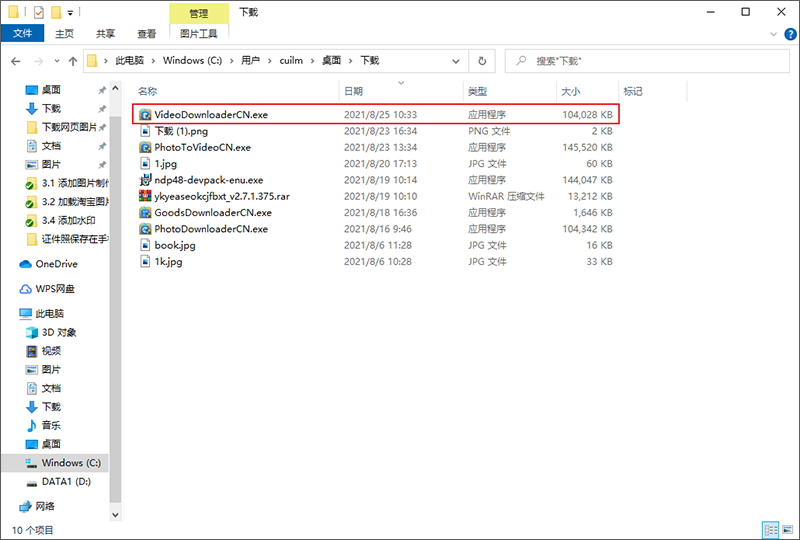Click the chevron after Windows (C:) in address bar
The width and height of the screenshot is (800, 540).
[x=232, y=61]
